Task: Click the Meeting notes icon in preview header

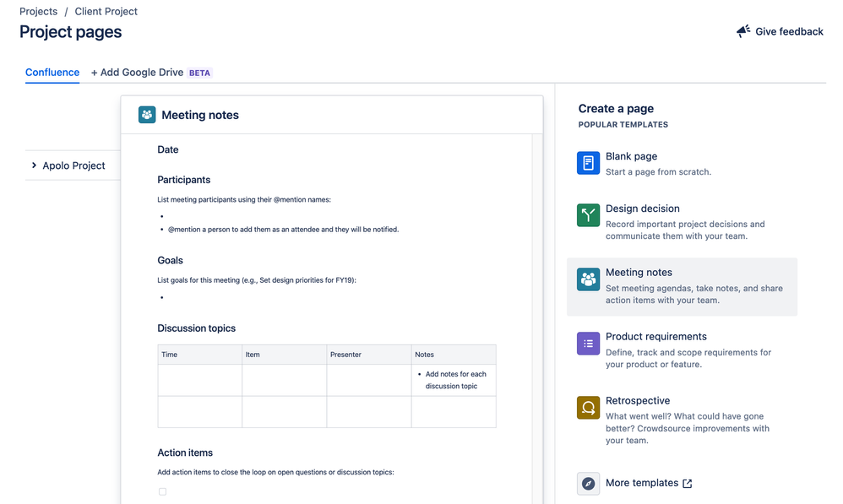Action: (x=147, y=114)
